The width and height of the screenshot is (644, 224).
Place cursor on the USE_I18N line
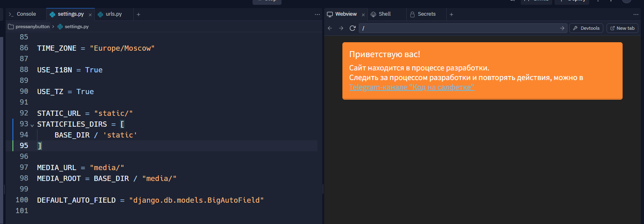pyautogui.click(x=70, y=70)
